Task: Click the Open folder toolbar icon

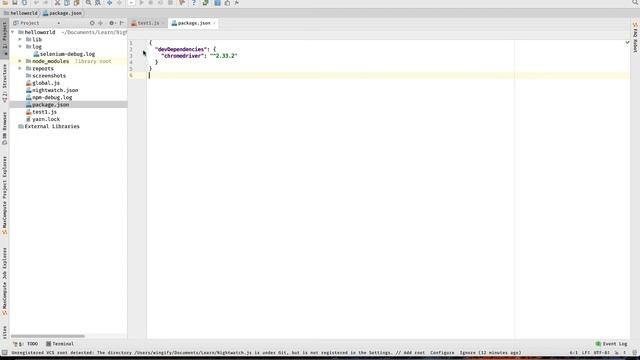Action: [x=5, y=2]
